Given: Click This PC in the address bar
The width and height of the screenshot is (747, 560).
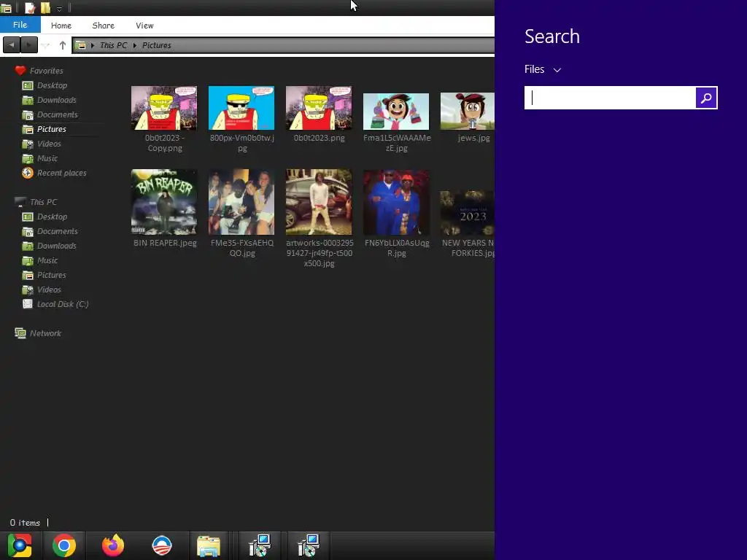Looking at the screenshot, I should click(x=113, y=45).
